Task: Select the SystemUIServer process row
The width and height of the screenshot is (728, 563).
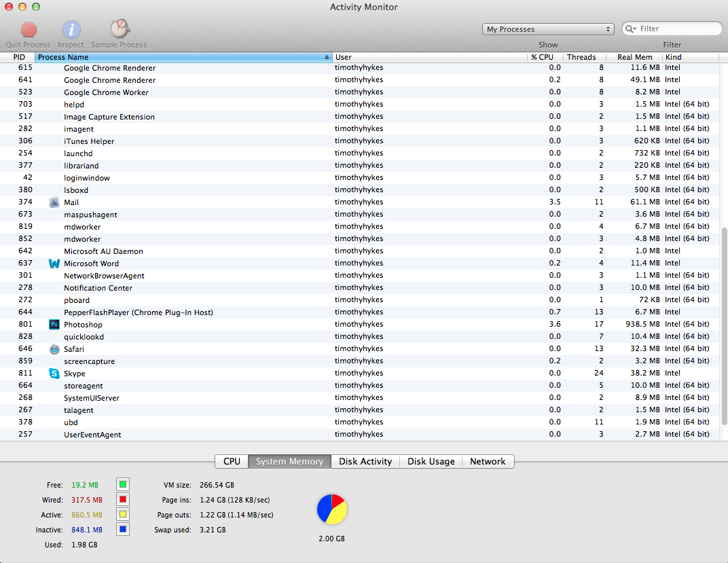Action: (x=360, y=398)
